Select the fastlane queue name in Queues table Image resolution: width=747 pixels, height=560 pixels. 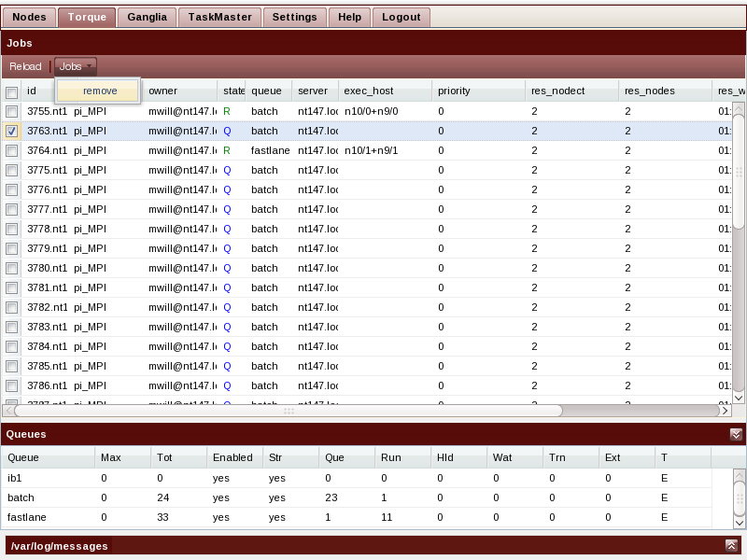27,517
